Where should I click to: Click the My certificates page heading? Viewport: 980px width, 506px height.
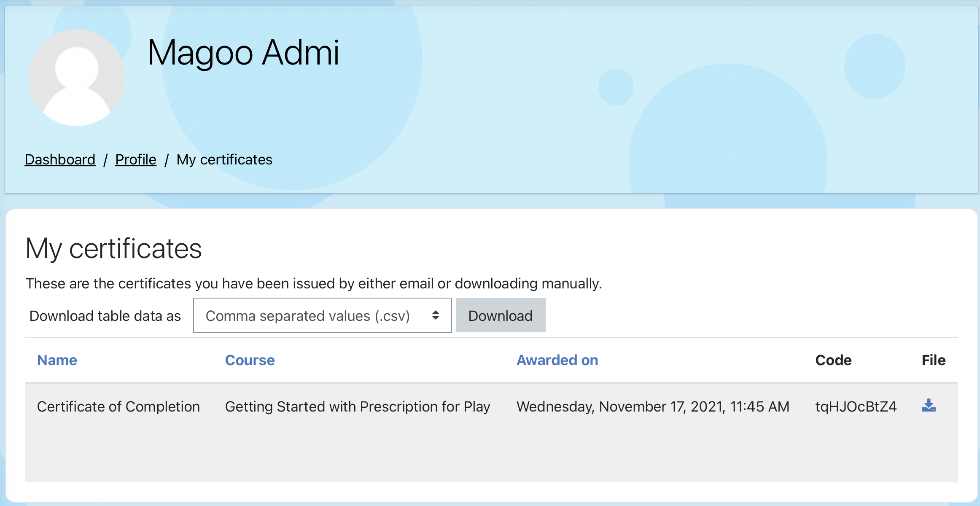click(114, 248)
